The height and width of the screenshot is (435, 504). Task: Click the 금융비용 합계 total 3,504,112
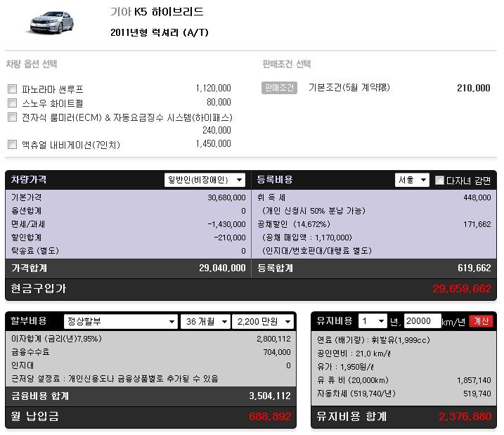(270, 396)
